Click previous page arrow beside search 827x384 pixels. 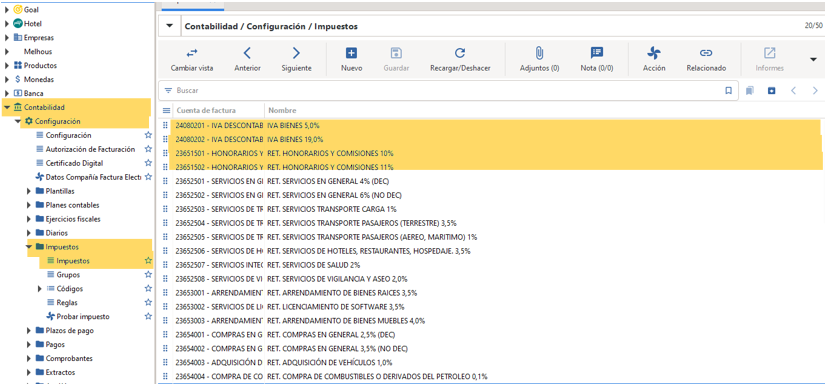pyautogui.click(x=793, y=91)
